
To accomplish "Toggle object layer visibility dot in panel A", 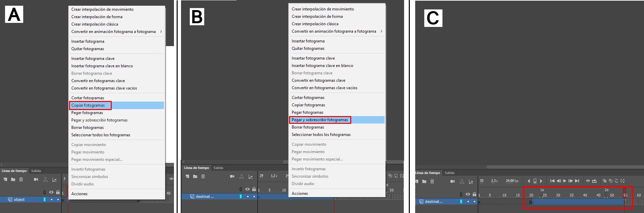I will (51, 200).
